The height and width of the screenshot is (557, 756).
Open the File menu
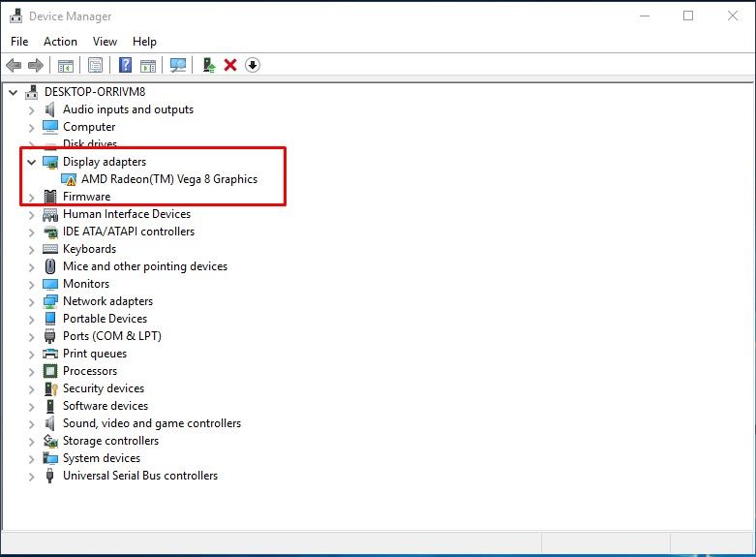click(x=19, y=42)
